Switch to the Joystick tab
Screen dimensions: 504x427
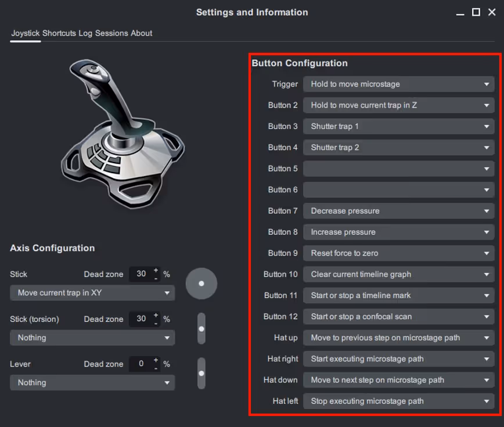tap(26, 33)
